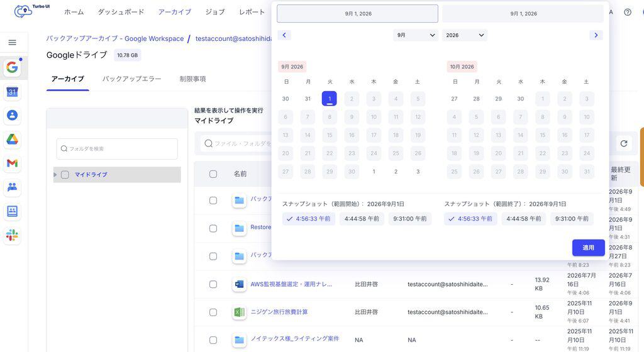
Task: Click folder icon of ノイテックス様 row
Action: 239,339
